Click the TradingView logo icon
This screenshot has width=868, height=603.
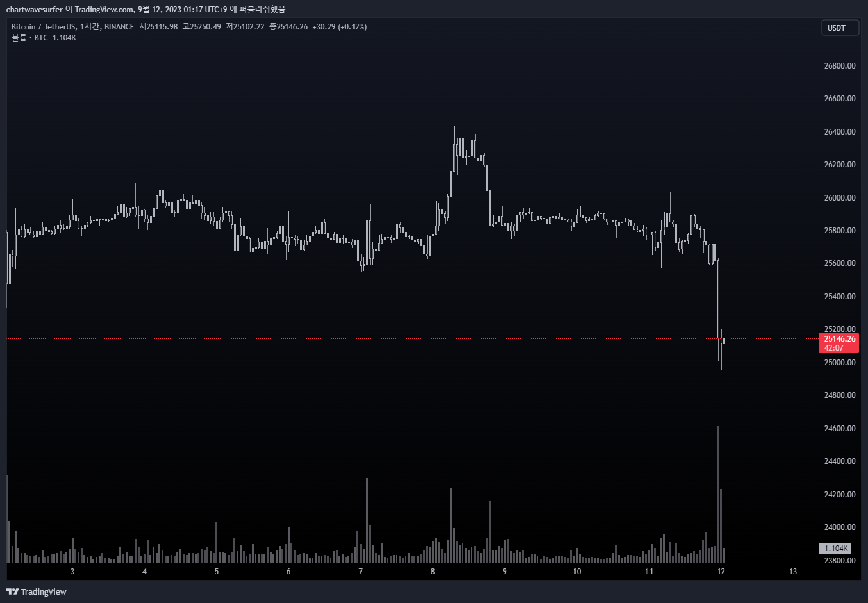12,591
